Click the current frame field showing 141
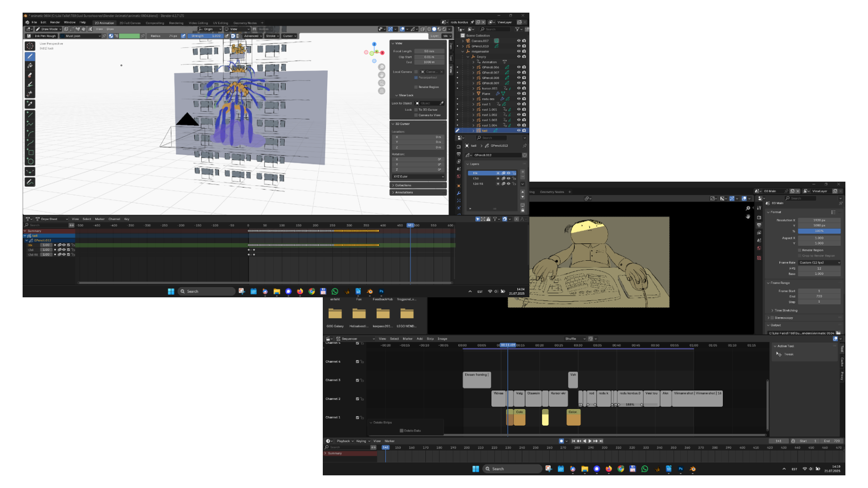The image size is (868, 488). point(779,441)
